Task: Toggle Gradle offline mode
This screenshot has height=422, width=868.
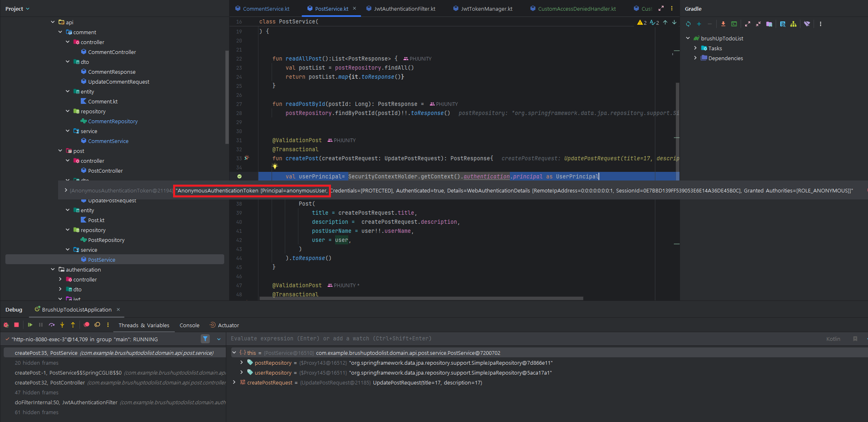Action: pyautogui.click(x=807, y=24)
